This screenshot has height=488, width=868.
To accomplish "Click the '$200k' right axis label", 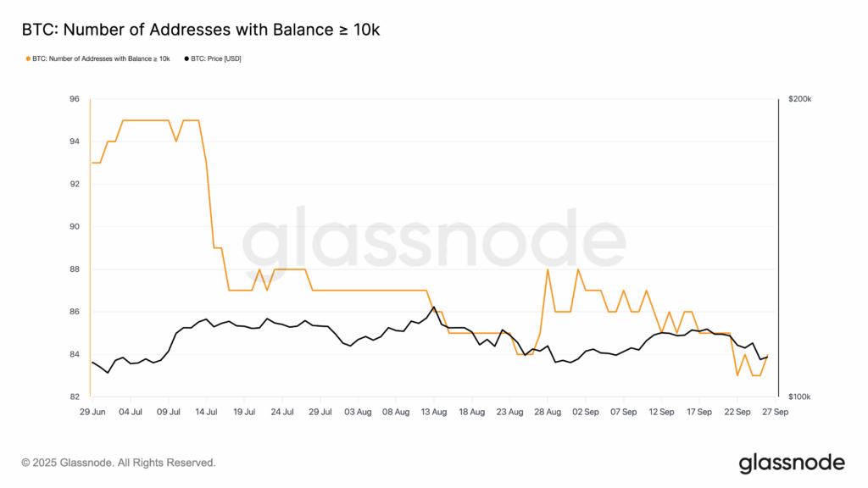I will point(800,99).
